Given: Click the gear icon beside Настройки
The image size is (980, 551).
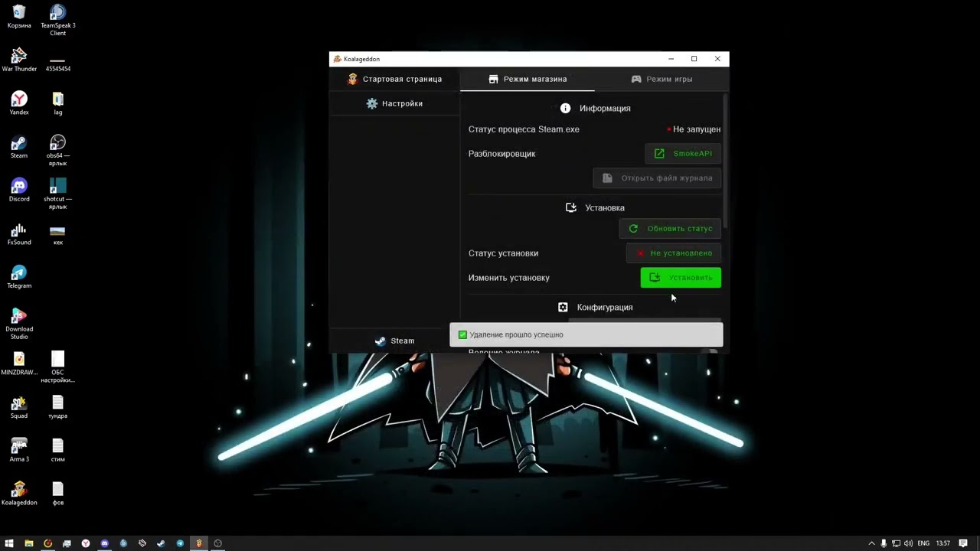Looking at the screenshot, I should coord(372,103).
